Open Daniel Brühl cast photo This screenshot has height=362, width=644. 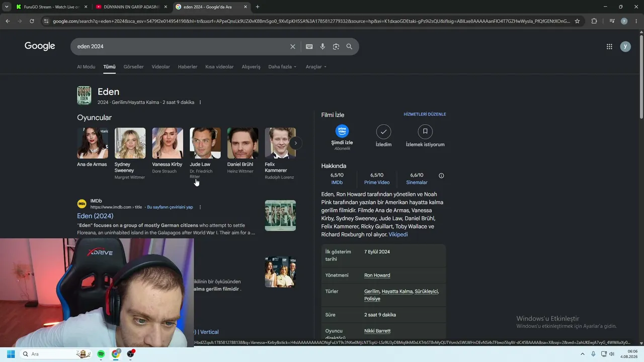[243, 143]
